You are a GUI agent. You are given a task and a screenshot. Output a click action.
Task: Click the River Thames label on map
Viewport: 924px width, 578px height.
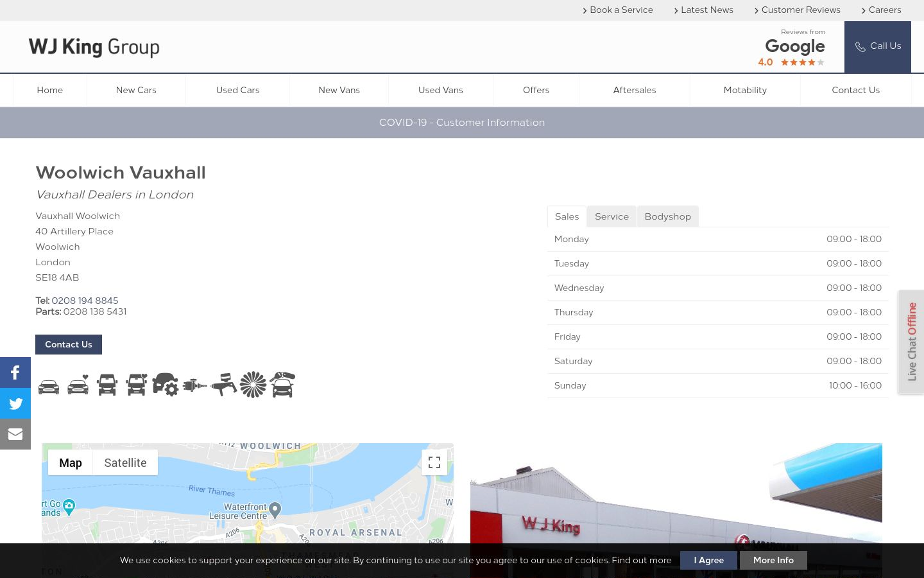pos(212,491)
